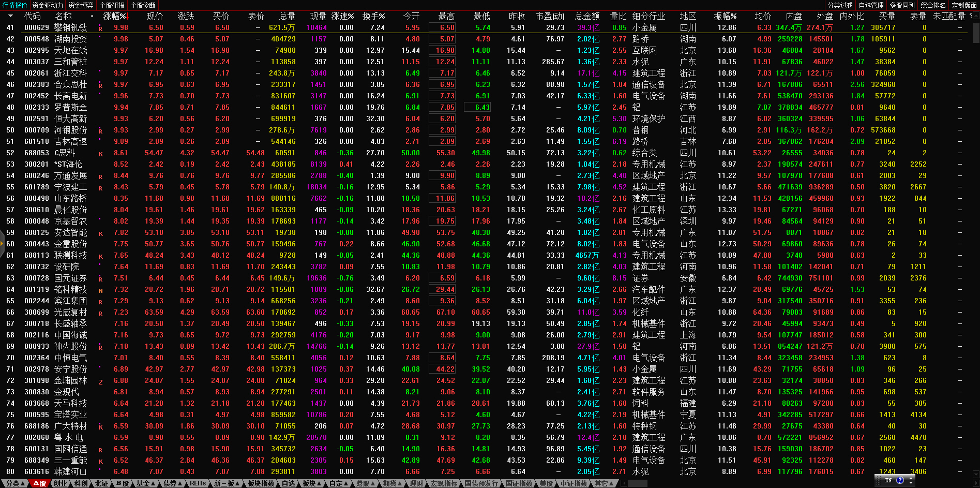Open 定制版面 layout customization
The image size is (980, 488).
tap(964, 5)
